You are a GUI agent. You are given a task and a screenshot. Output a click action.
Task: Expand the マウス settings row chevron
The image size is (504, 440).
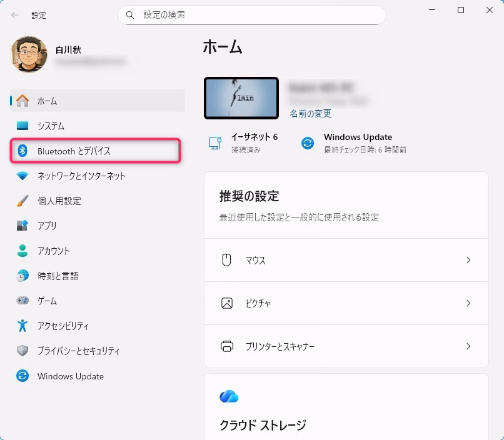coord(468,260)
